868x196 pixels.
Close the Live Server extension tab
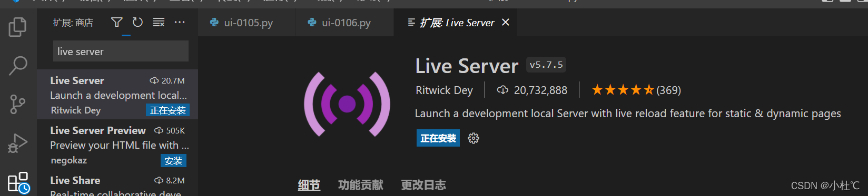pyautogui.click(x=506, y=22)
